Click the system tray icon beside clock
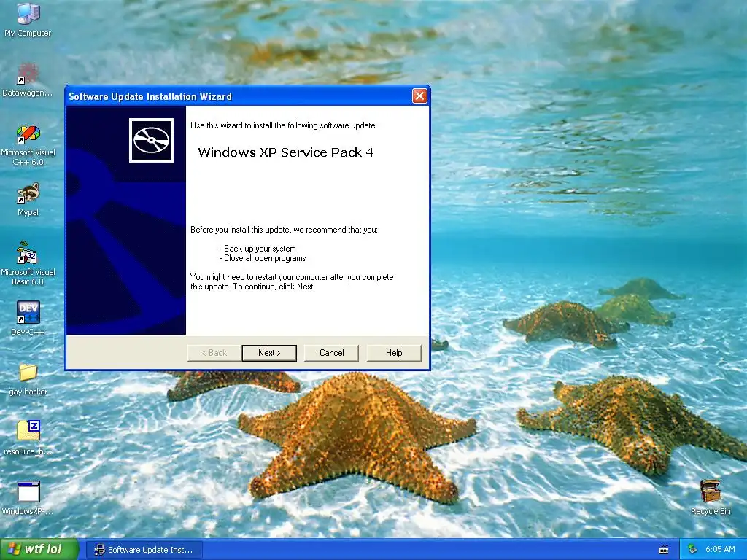The image size is (747, 560). coord(692,550)
